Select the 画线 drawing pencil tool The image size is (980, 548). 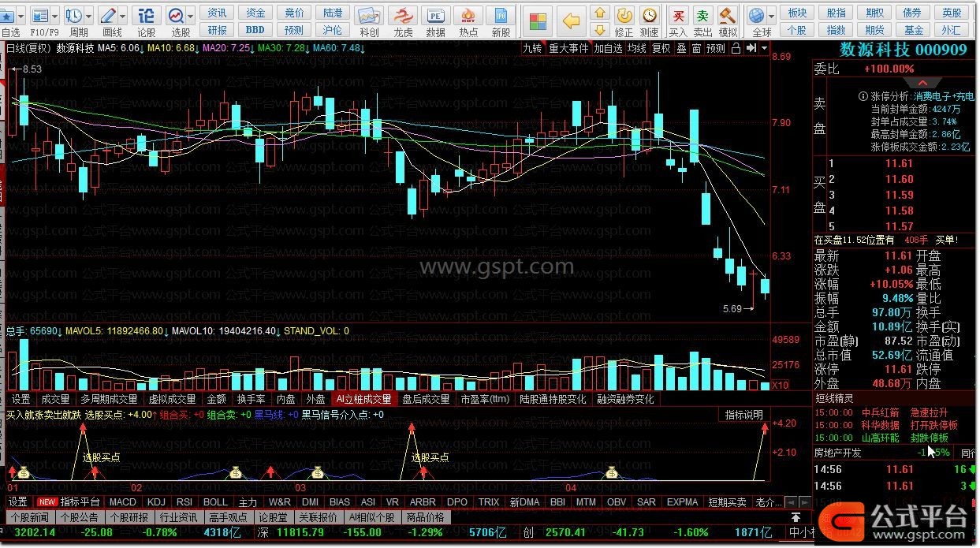(x=108, y=15)
